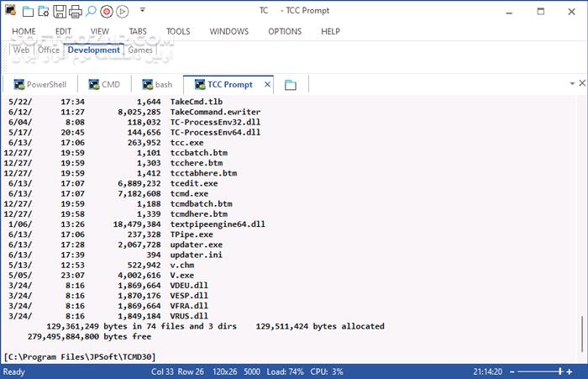
Task: Click the Print toolbar icon
Action: coord(76,12)
